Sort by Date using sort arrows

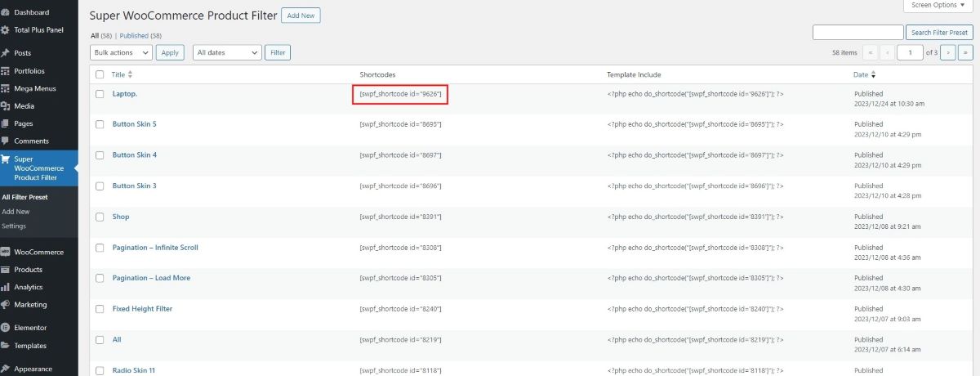pos(873,74)
